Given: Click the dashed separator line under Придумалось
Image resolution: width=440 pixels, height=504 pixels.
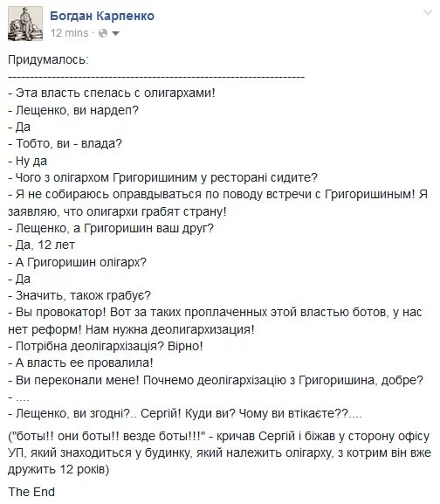Looking at the screenshot, I should (x=156, y=78).
